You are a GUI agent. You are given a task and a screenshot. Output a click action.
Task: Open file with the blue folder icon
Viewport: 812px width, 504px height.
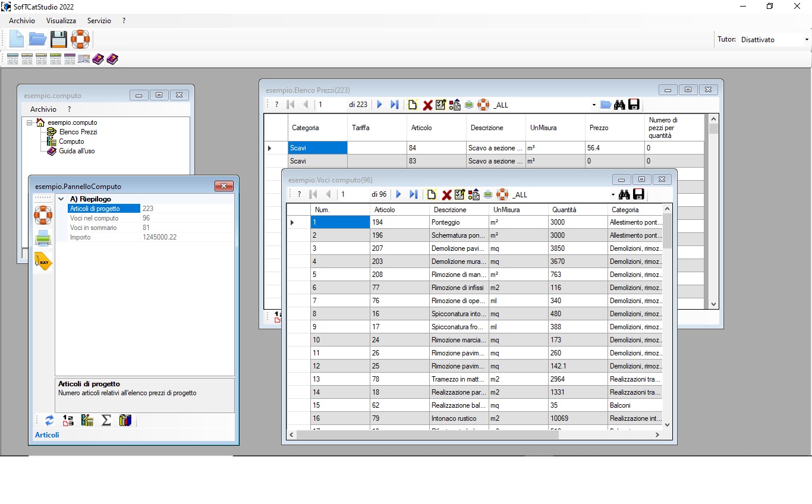click(37, 39)
